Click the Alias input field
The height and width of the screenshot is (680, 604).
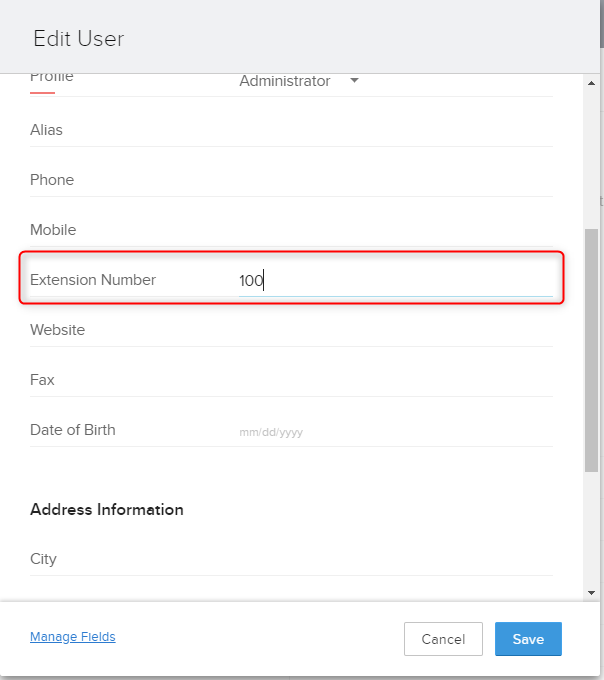tap(395, 130)
